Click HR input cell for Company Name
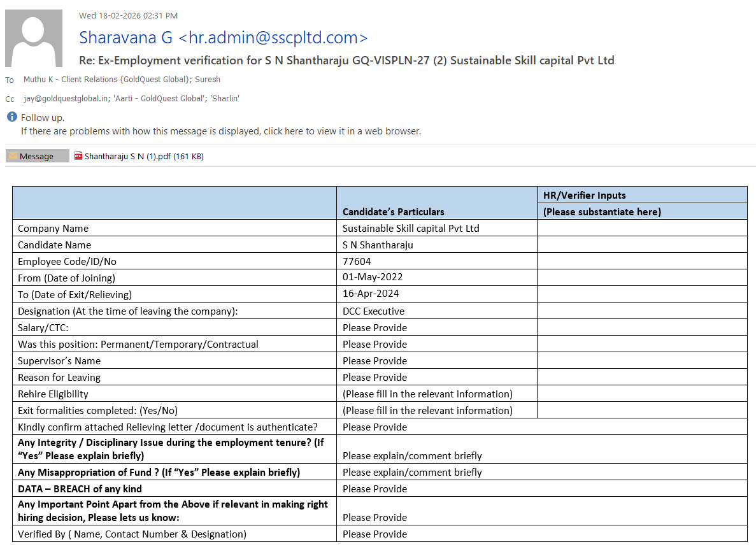Image resolution: width=756 pixels, height=549 pixels. tap(642, 228)
